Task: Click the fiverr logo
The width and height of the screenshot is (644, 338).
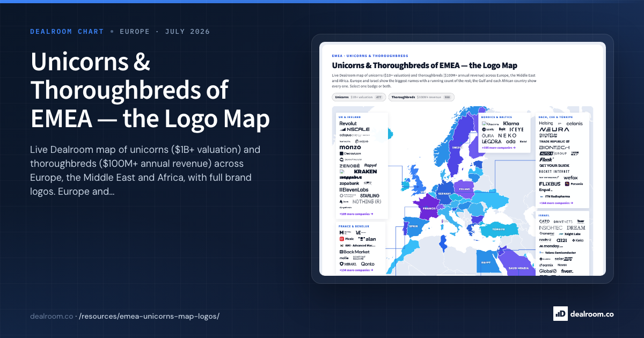Action: [568, 271]
